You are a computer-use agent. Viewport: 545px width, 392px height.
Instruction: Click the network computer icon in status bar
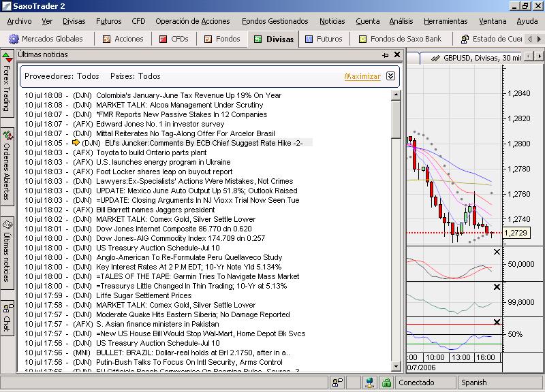tap(370, 382)
